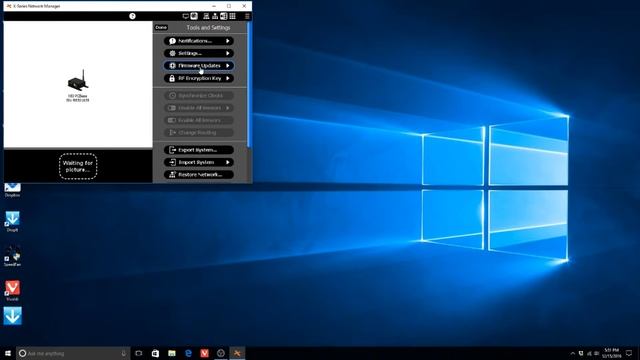Select the HD PCBase device icon
This screenshot has width=640, height=360.
[x=78, y=80]
